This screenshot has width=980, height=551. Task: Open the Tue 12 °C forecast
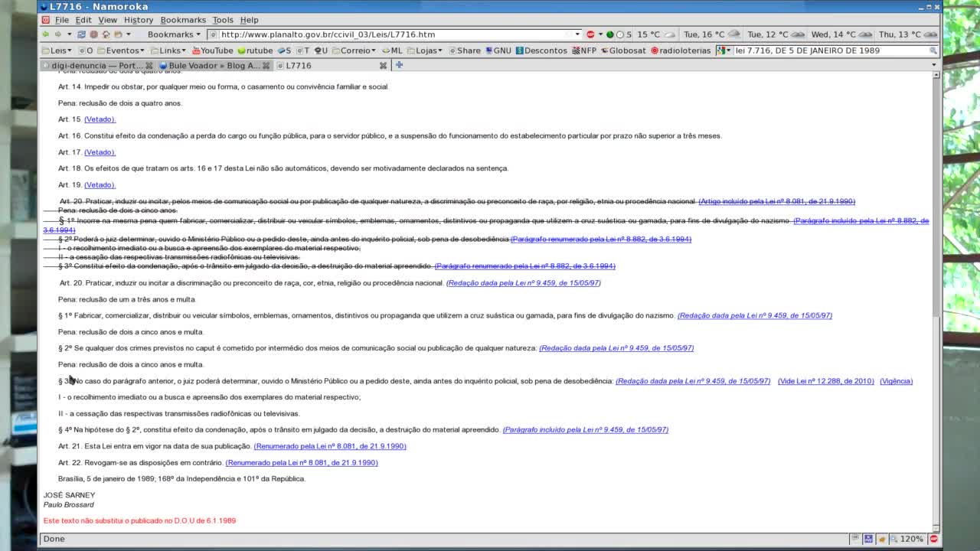(776, 34)
